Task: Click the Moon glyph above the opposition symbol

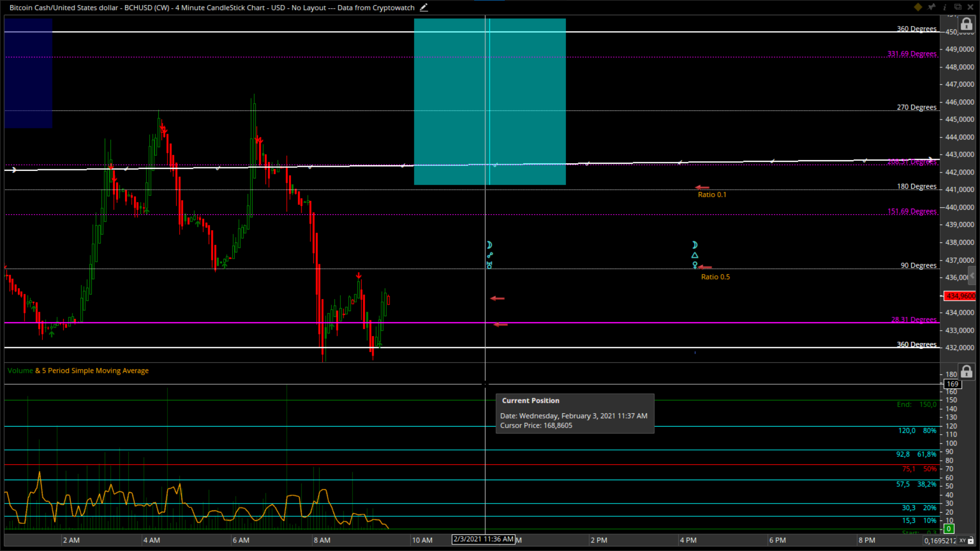Action: pyautogui.click(x=489, y=245)
